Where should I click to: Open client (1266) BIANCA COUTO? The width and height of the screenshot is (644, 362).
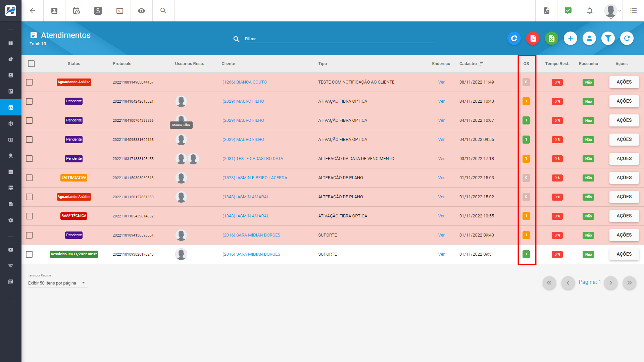point(245,82)
